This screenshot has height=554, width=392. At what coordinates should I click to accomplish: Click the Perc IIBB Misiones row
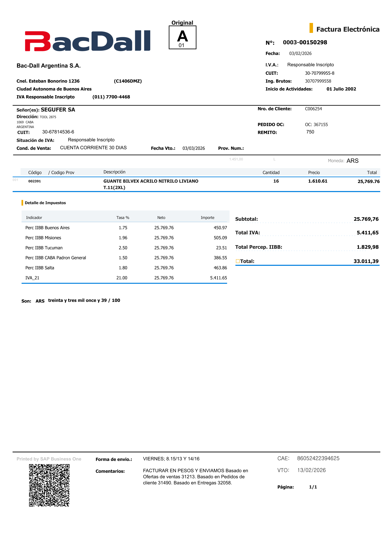(x=43, y=238)
